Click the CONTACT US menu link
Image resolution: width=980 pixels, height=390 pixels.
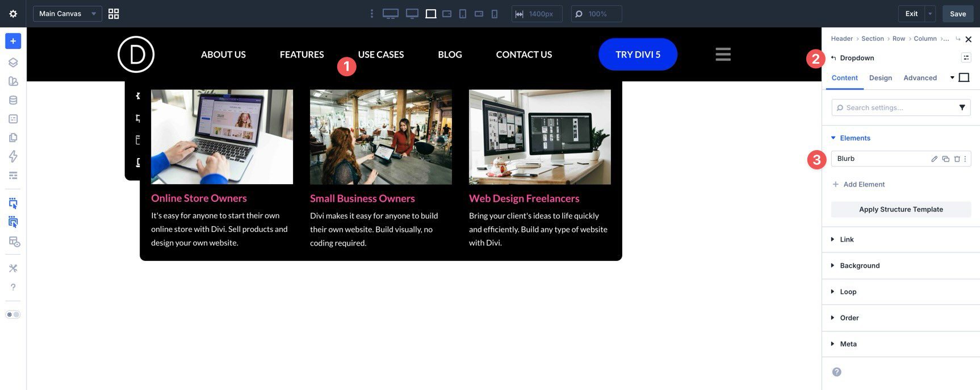[524, 55]
